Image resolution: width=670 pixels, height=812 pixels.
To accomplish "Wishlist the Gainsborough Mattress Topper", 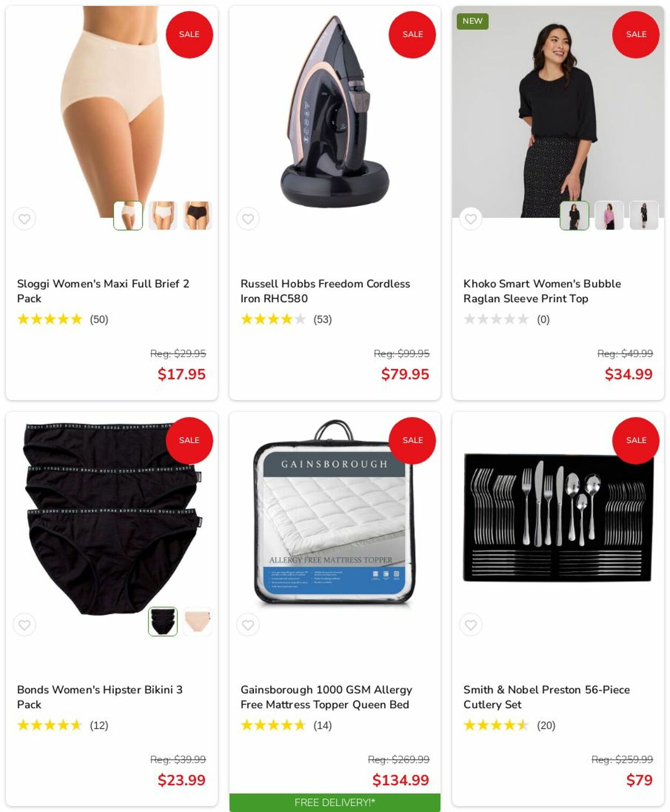I will pos(248,625).
